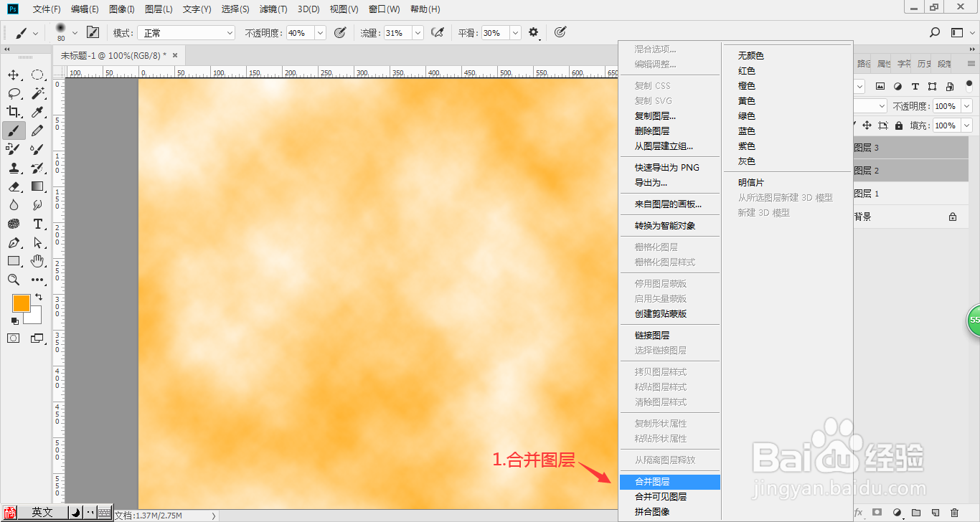
Task: Select the Horizontal Type tool
Action: click(37, 224)
